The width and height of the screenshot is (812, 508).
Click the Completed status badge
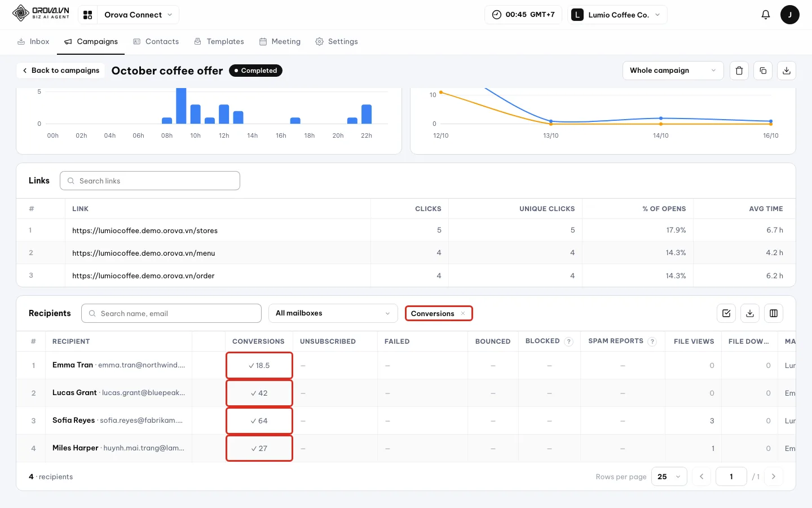[x=255, y=71]
